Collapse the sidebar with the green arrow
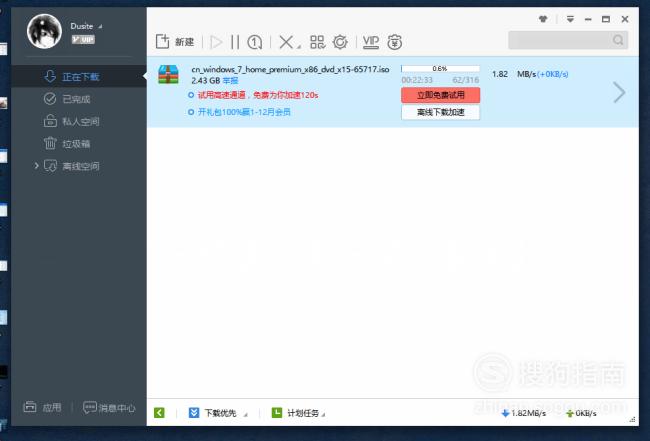The image size is (650, 441). click(159, 413)
